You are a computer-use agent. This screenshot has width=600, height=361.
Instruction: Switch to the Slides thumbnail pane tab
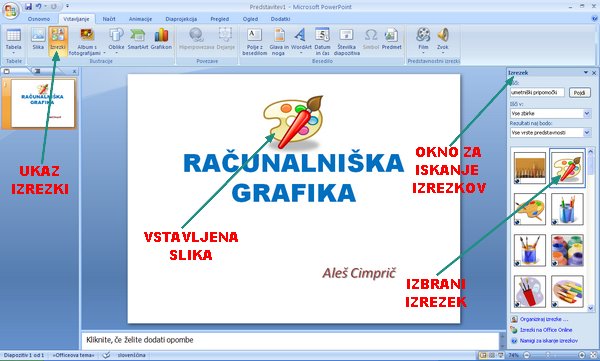8,71
